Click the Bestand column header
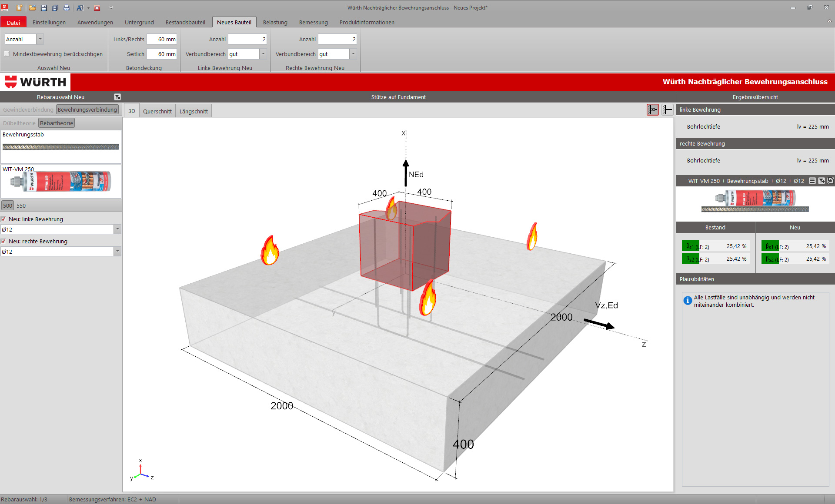This screenshot has height=504, width=835. coord(715,227)
